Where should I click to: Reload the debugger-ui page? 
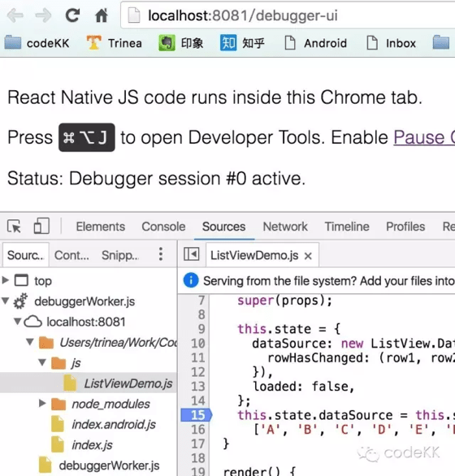[x=72, y=15]
